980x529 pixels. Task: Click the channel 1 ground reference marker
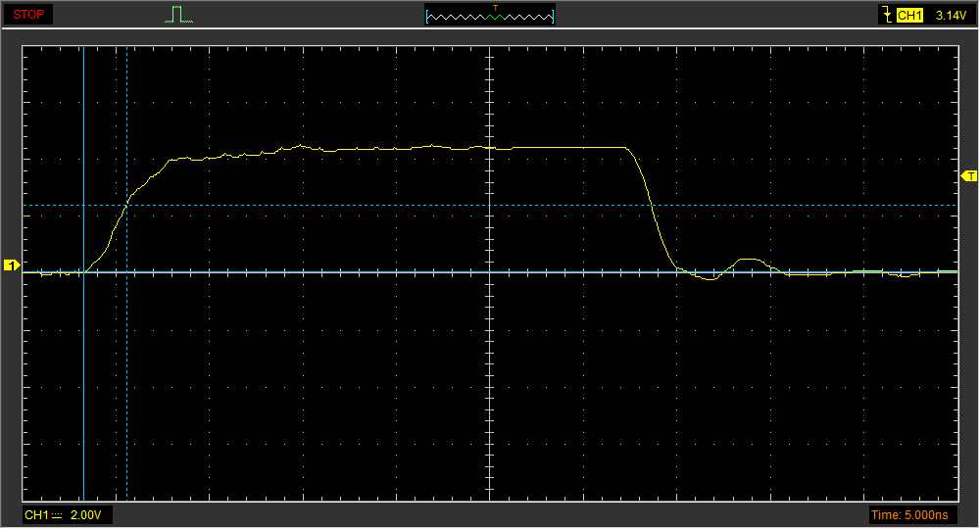(x=12, y=265)
